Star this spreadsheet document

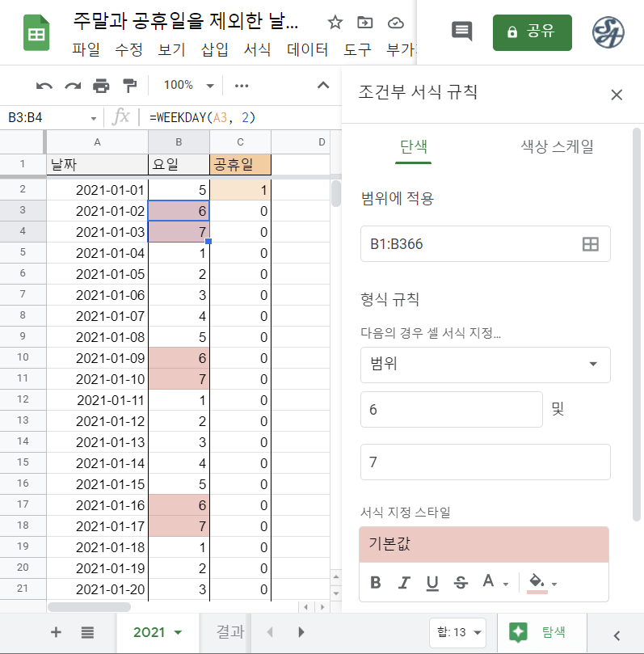click(x=335, y=22)
